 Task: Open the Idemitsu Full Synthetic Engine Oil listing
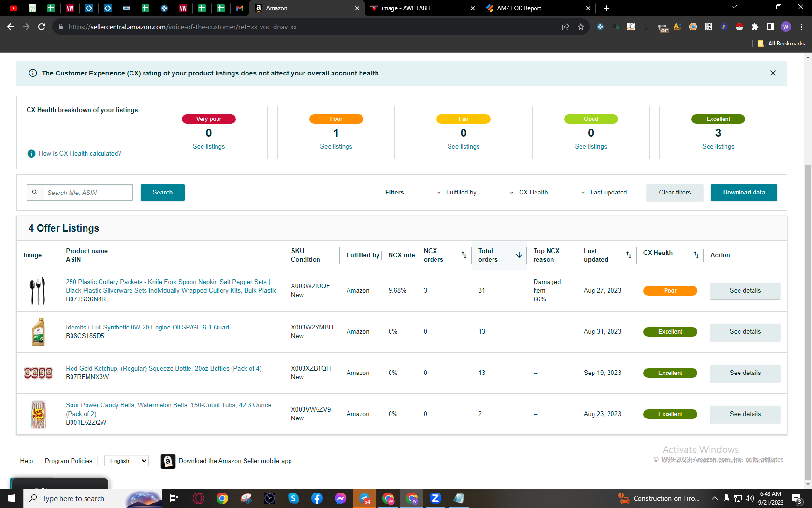(147, 327)
